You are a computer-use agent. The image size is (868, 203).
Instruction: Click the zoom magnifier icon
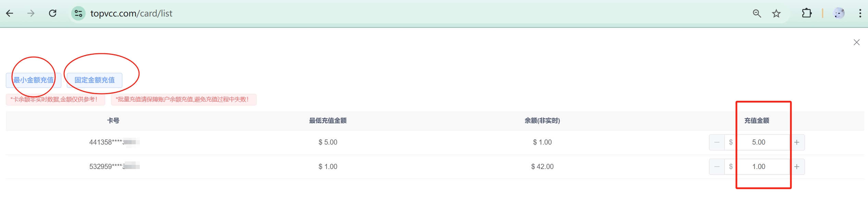click(757, 13)
